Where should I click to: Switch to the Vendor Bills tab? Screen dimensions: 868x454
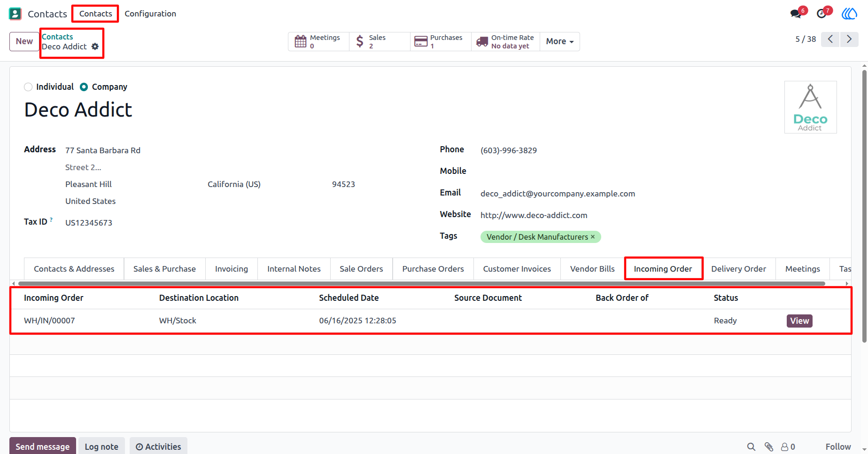click(x=592, y=269)
